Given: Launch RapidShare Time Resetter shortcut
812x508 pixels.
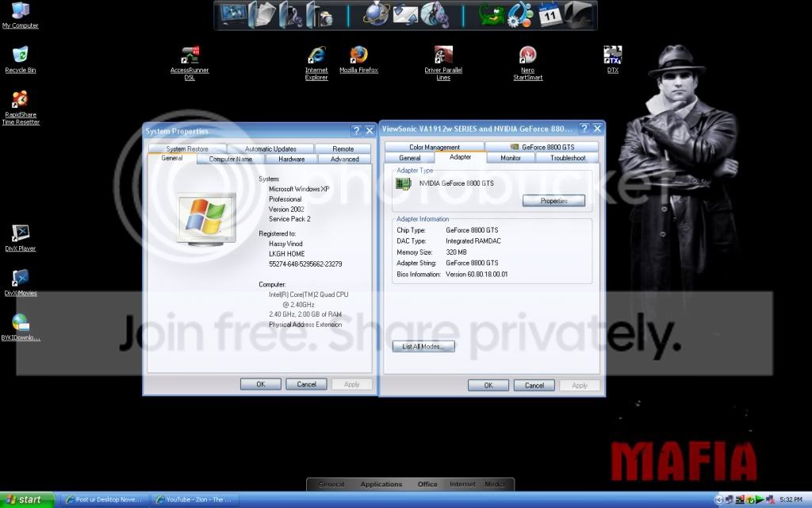Looking at the screenshot, I should [x=20, y=107].
